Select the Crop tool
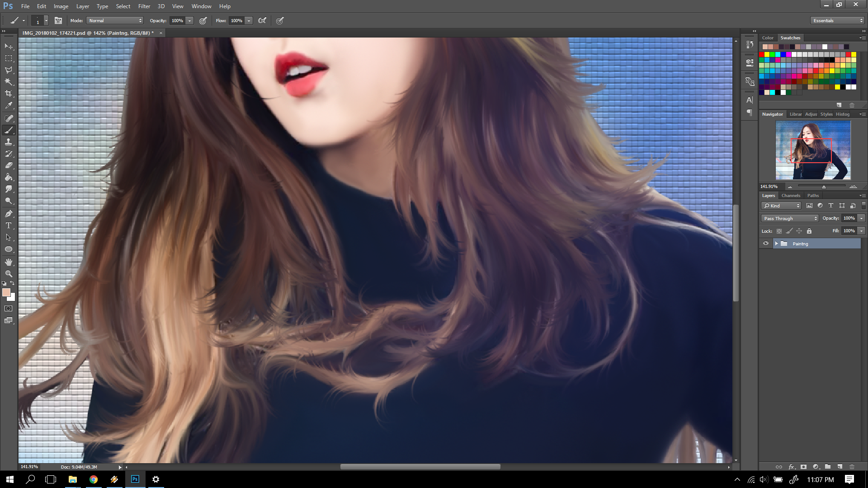Viewport: 868px width, 488px height. 9,93
